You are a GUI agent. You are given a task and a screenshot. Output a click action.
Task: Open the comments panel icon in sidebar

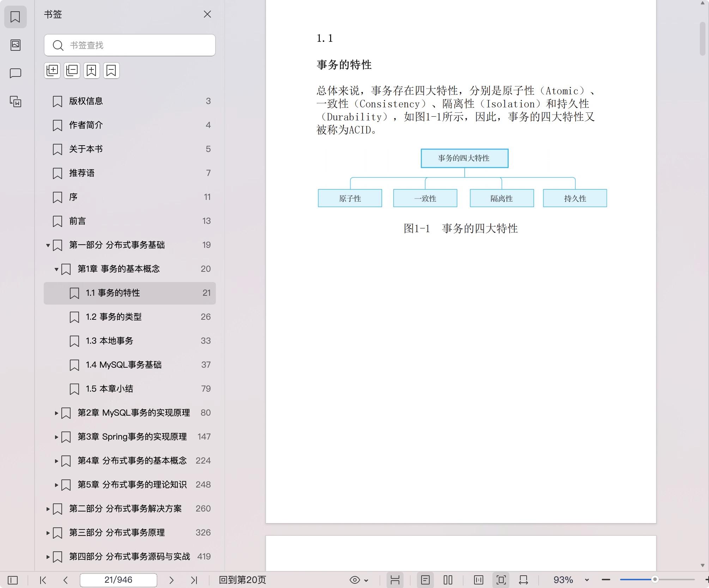(x=15, y=73)
